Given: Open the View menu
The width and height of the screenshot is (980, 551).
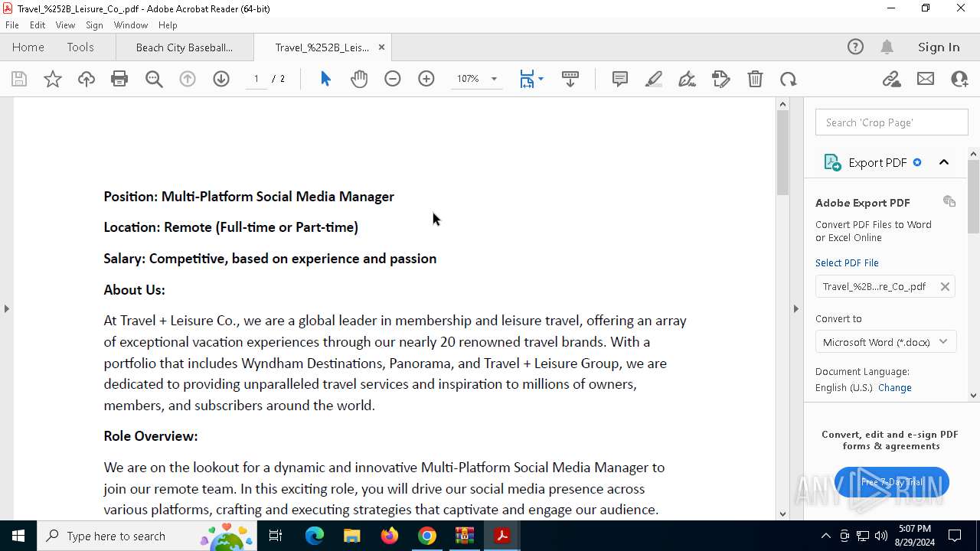Looking at the screenshot, I should click(65, 25).
